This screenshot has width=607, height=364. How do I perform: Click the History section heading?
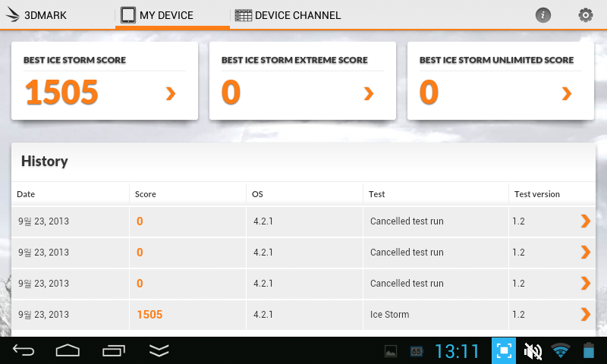tap(45, 162)
